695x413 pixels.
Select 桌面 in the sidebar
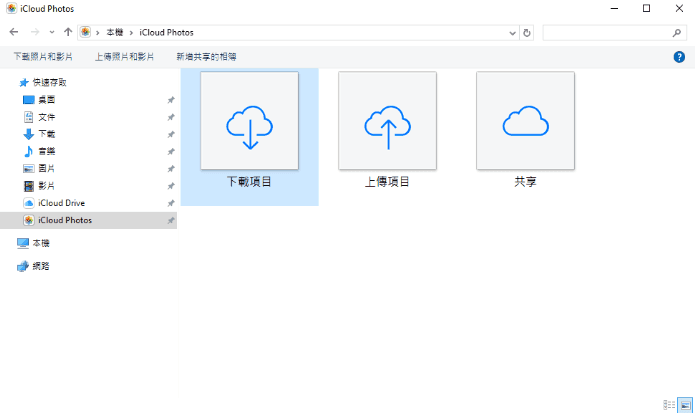(x=47, y=100)
